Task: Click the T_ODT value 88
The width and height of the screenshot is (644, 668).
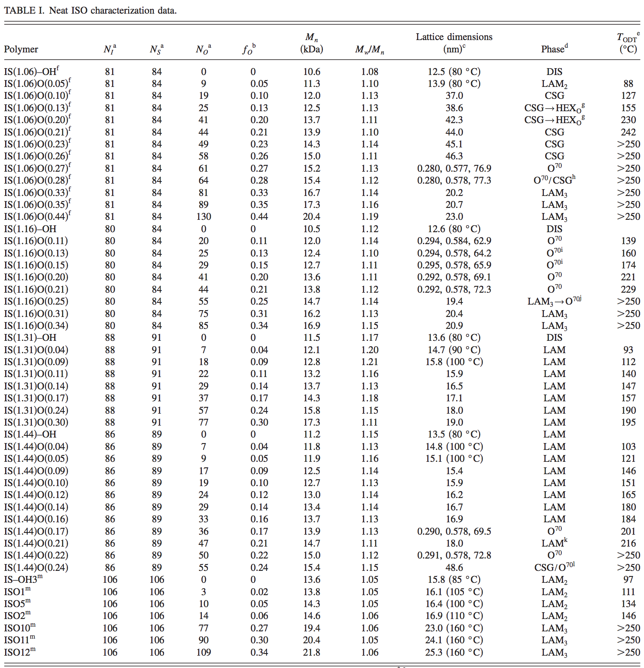Action: pyautogui.click(x=628, y=83)
